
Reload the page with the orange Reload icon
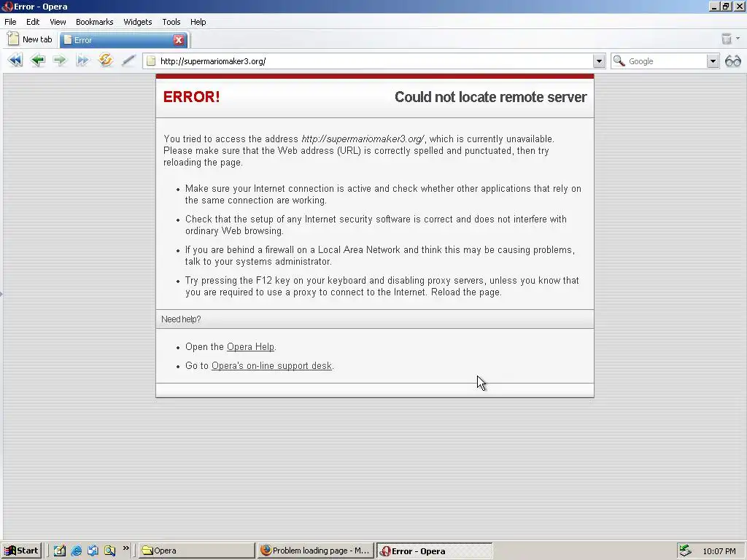pos(105,60)
